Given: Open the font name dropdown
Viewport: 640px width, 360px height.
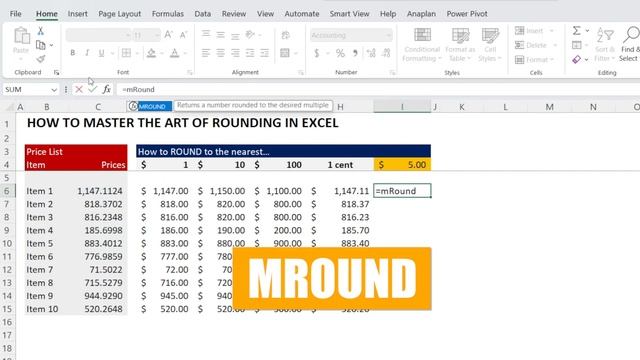Looking at the screenshot, I should tap(128, 36).
